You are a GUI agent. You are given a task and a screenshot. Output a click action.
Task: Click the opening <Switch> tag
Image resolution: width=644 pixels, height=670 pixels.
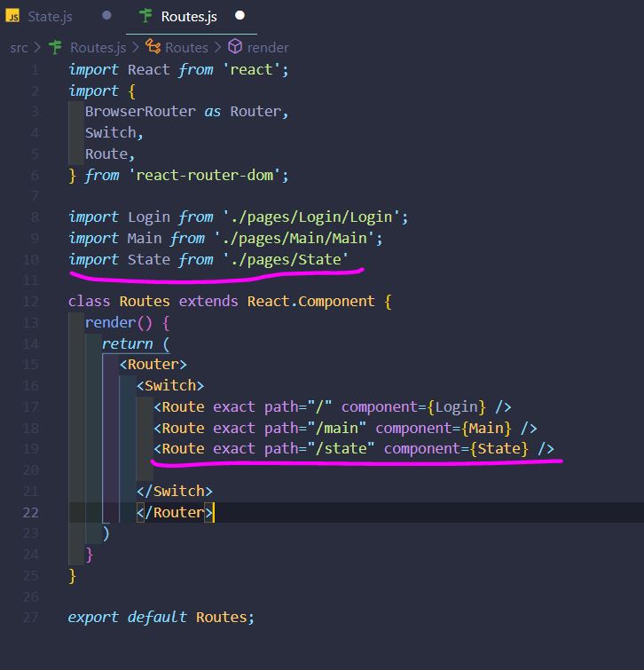tap(170, 385)
